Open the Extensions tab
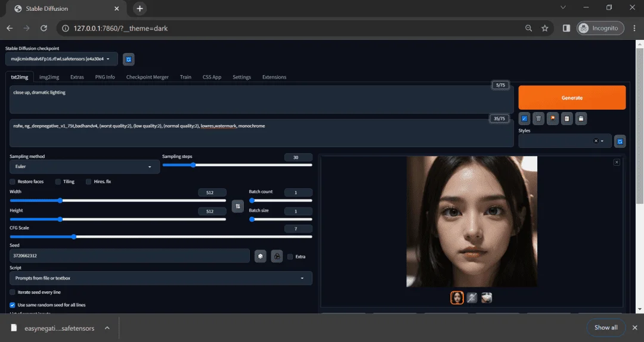This screenshot has height=342, width=644. pos(274,77)
